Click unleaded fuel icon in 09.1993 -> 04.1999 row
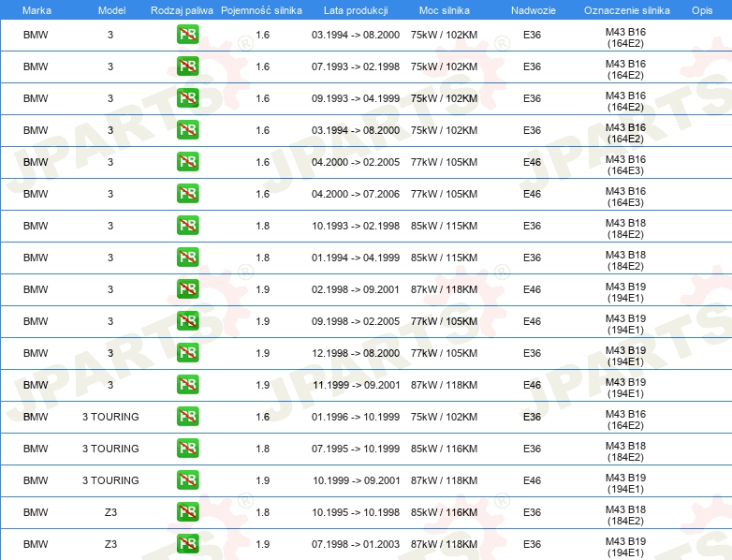 (x=187, y=97)
